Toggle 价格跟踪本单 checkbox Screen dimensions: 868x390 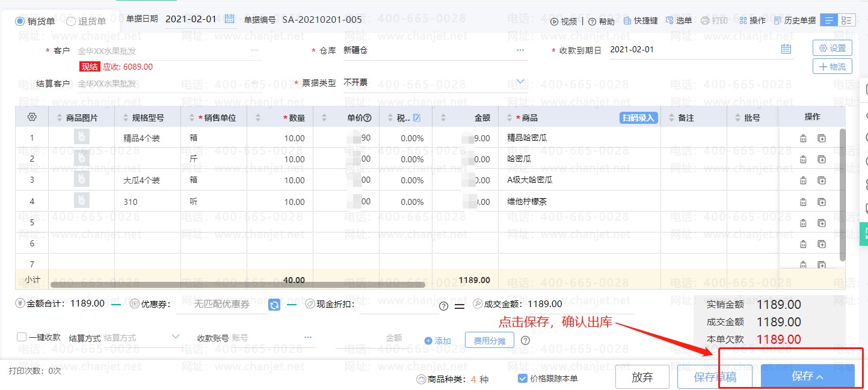pyautogui.click(x=523, y=379)
